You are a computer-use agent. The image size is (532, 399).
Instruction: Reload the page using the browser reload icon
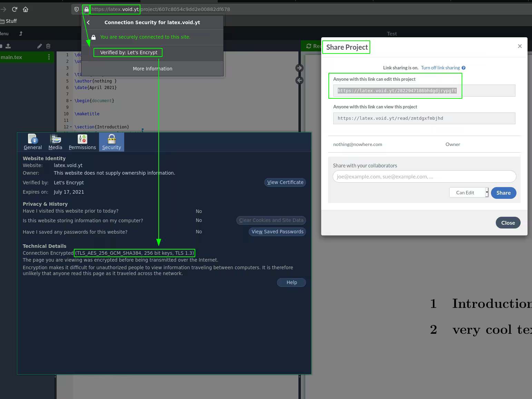coord(14,9)
